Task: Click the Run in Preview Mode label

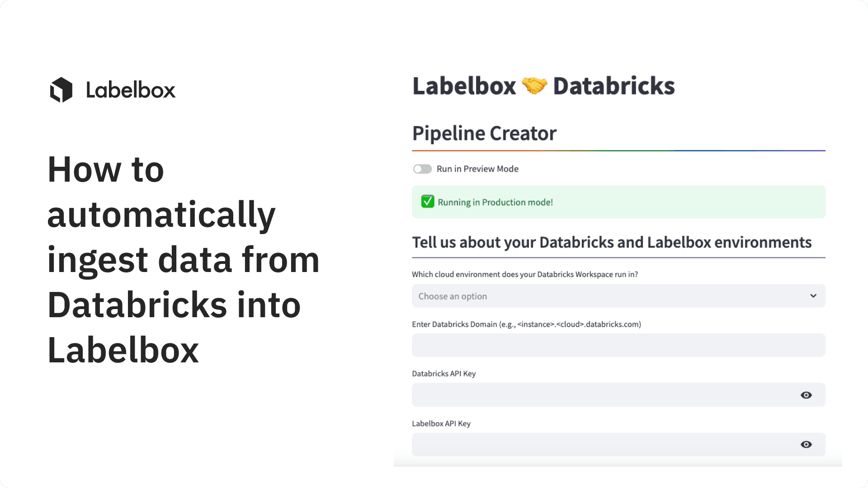Action: coord(477,169)
